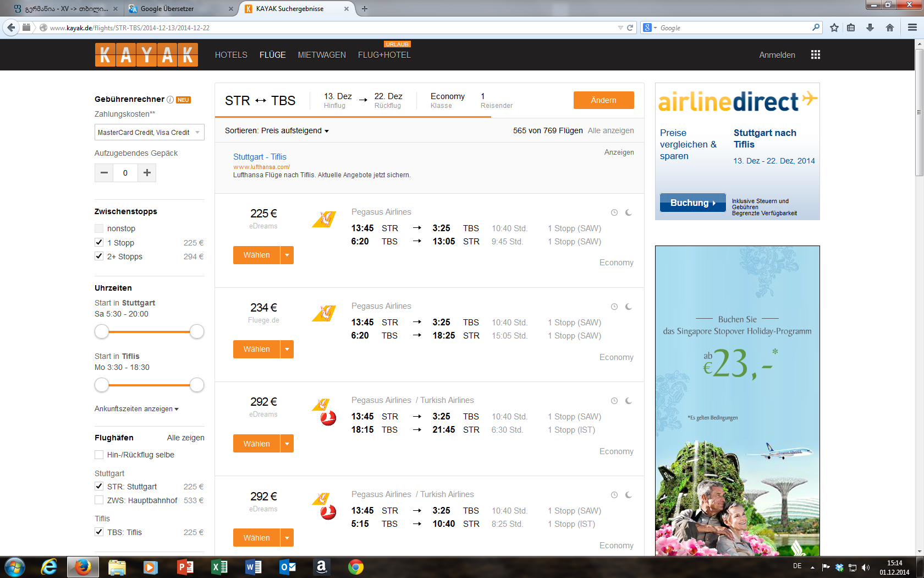Switch to the Georgian-titled first browser tab
The height and width of the screenshot is (578, 924).
(x=65, y=9)
